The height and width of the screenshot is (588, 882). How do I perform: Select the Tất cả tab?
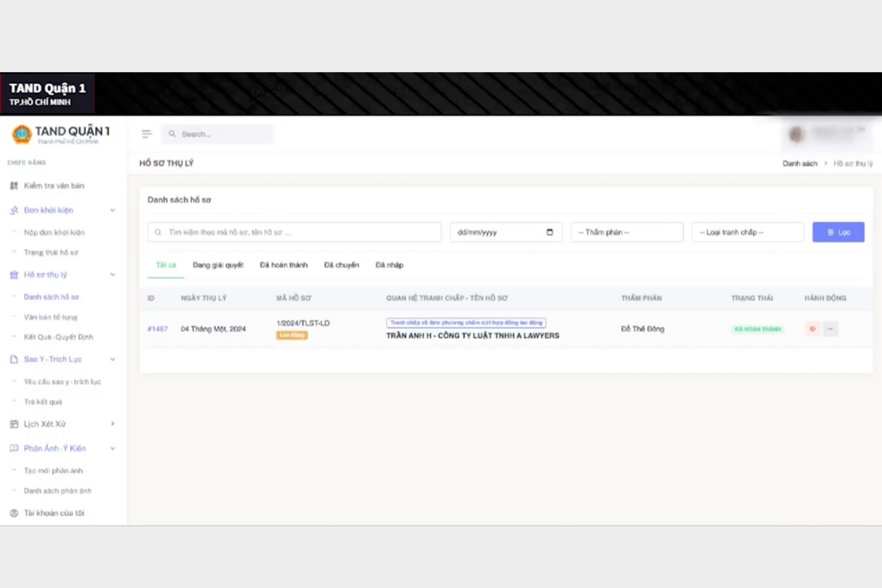(165, 265)
